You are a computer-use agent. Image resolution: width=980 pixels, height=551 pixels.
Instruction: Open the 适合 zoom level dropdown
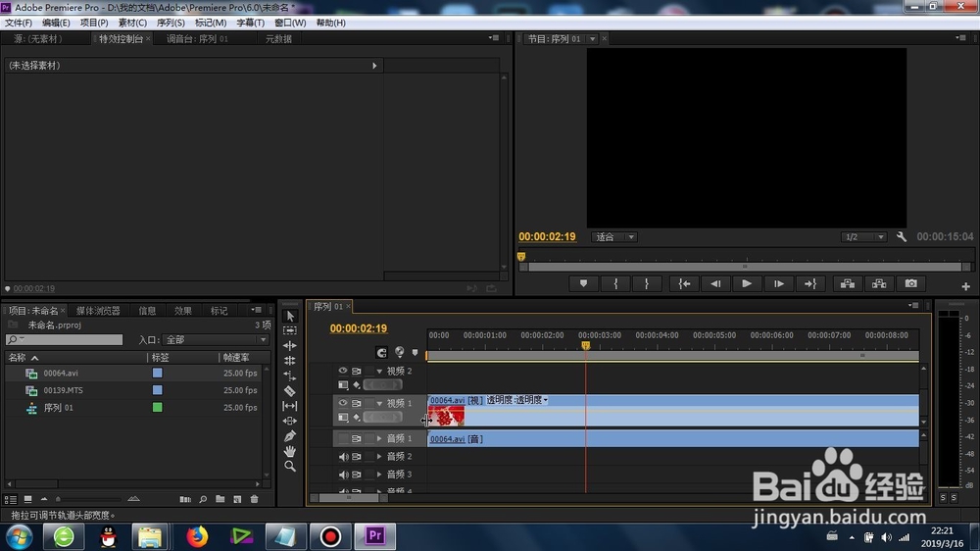click(613, 237)
